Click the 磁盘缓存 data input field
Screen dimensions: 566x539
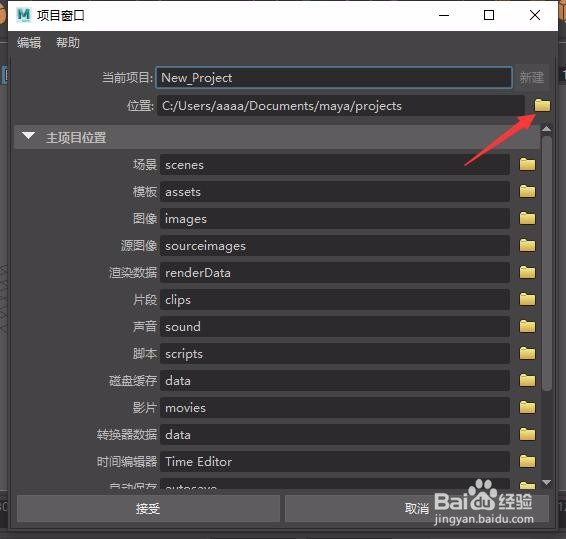point(335,380)
